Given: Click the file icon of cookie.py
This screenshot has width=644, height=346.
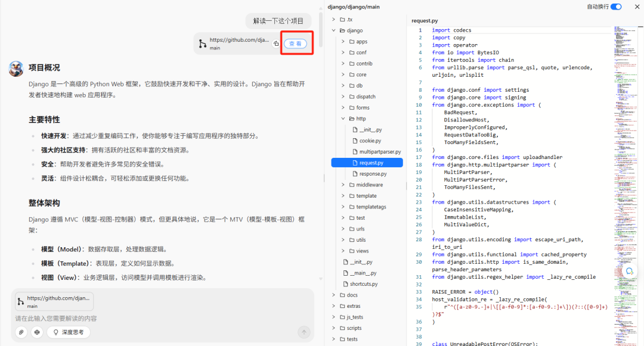Looking at the screenshot, I should click(355, 141).
